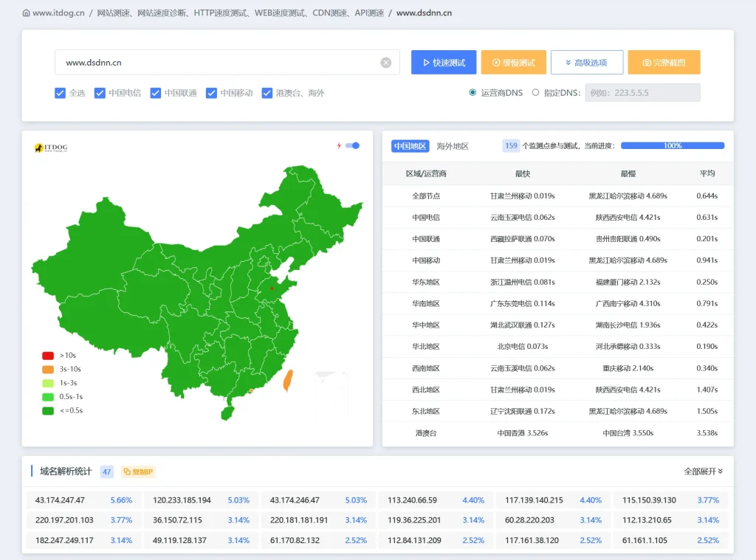Run the 快速测试 quick test
The width and height of the screenshot is (756, 560).
point(443,63)
